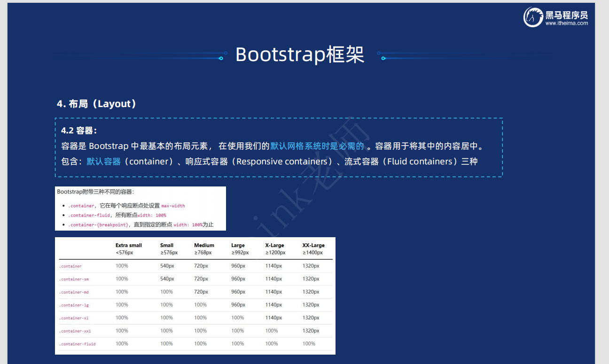Click the line Bootstrap附带三种不同的容器:
The height and width of the screenshot is (364, 609).
point(95,192)
